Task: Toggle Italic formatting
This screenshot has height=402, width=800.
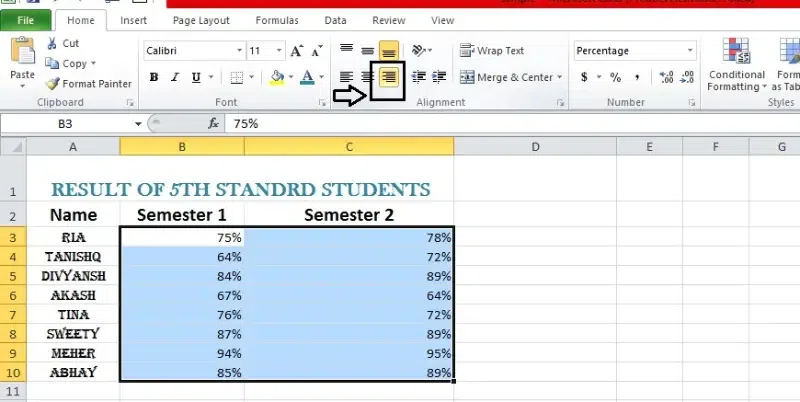Action: [175, 77]
